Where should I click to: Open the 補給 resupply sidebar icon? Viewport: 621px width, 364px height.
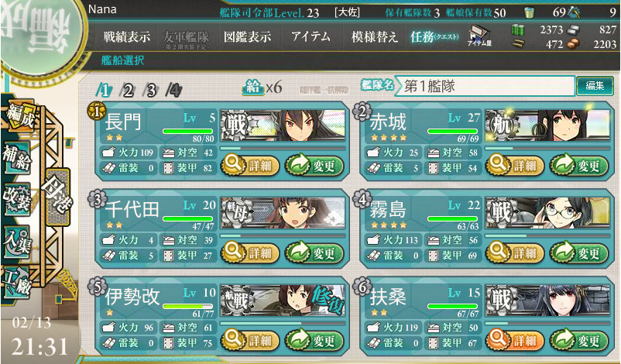pyautogui.click(x=17, y=158)
